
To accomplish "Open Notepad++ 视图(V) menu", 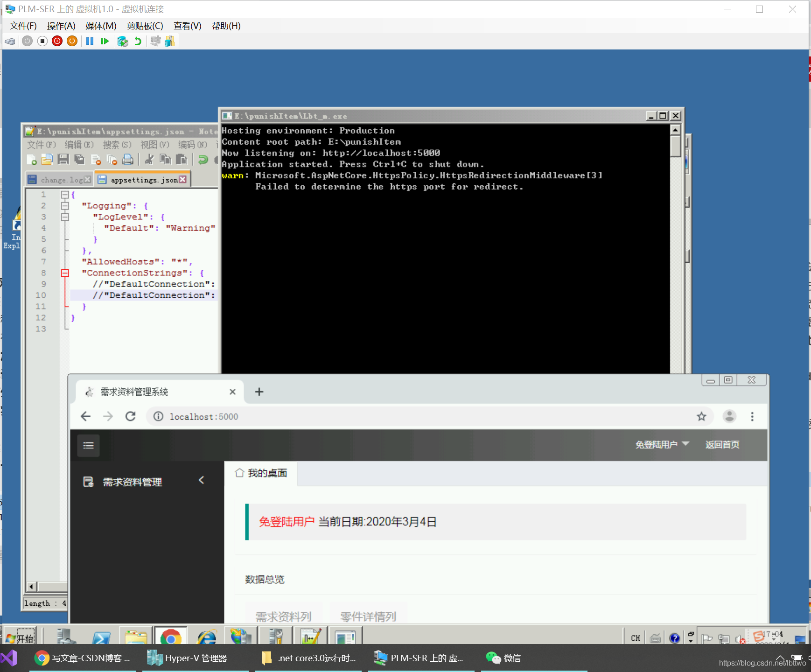I will pyautogui.click(x=155, y=145).
